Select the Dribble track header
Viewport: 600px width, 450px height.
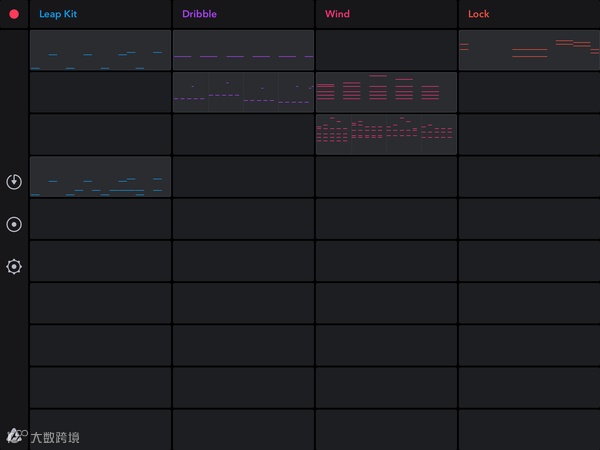tap(243, 14)
